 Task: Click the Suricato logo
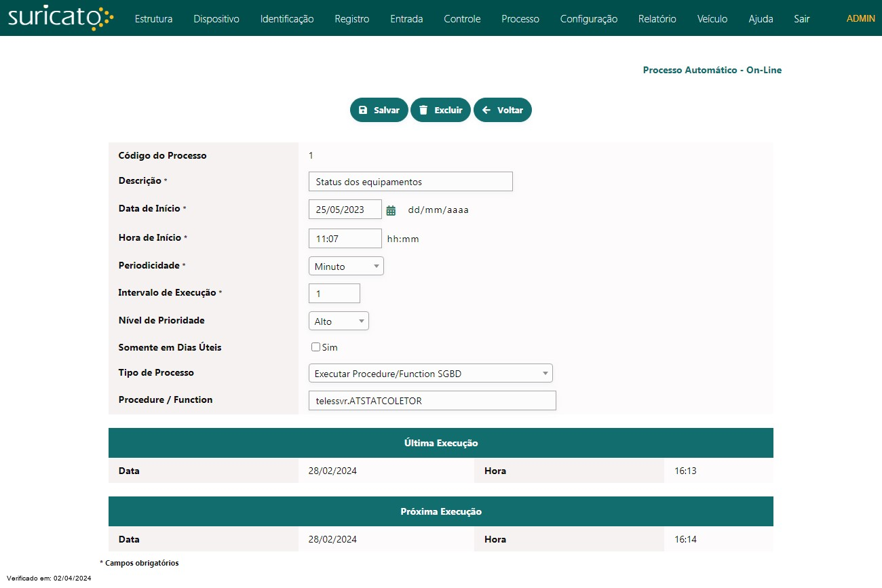tap(60, 18)
